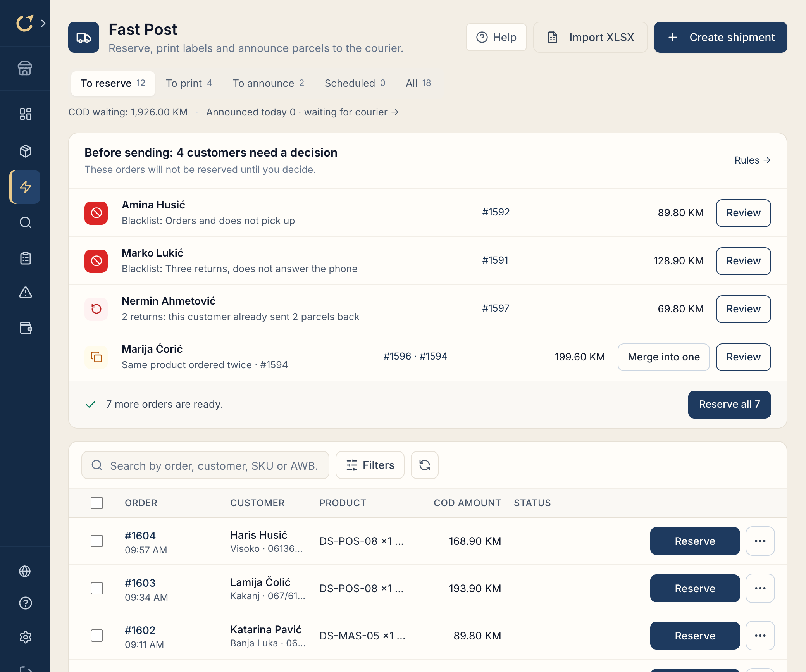Review Nermin Ahmetović's order #1597

click(x=744, y=309)
